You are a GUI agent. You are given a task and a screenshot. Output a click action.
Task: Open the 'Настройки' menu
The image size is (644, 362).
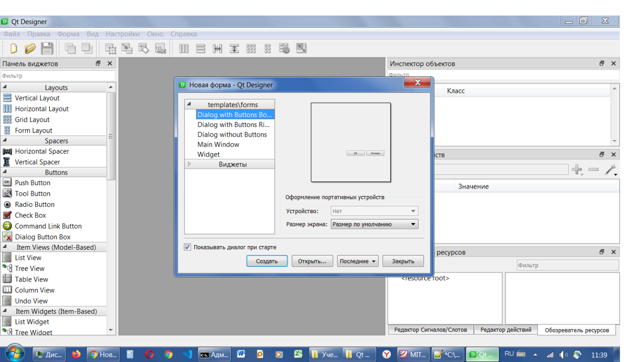[123, 34]
